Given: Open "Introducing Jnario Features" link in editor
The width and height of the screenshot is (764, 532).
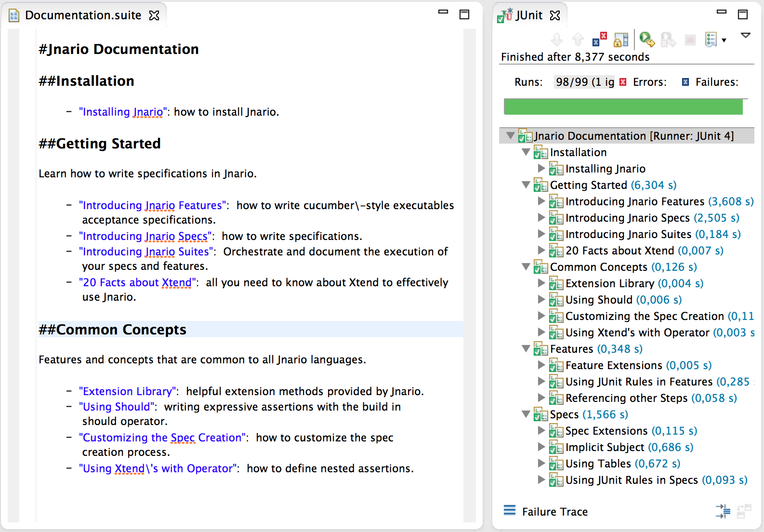Looking at the screenshot, I should (x=152, y=205).
